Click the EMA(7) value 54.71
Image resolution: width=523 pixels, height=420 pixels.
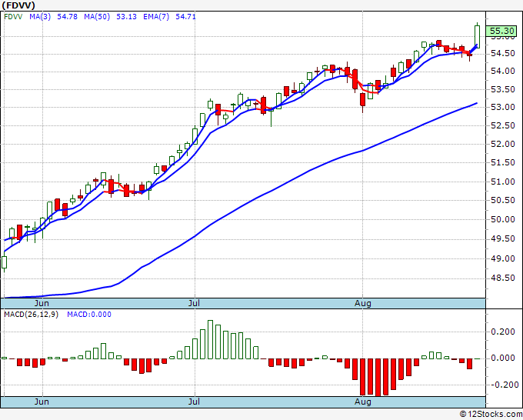(185, 17)
